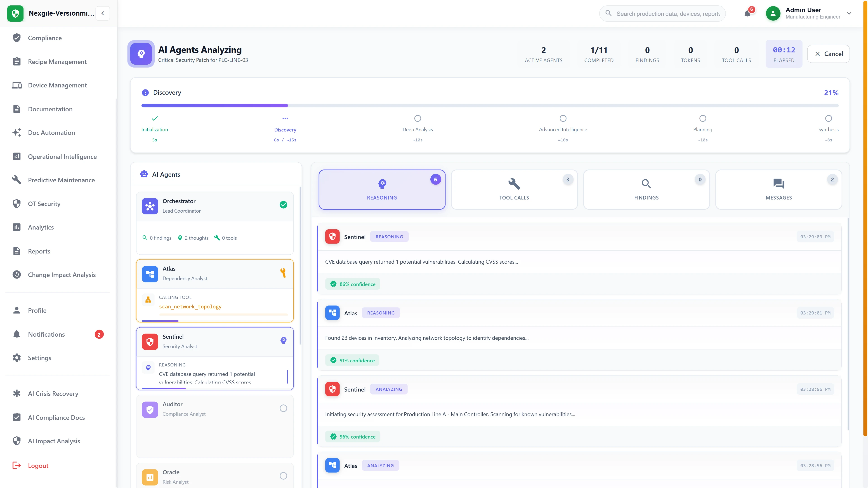Open the OT Security section
868x488 pixels.
pyautogui.click(x=44, y=204)
